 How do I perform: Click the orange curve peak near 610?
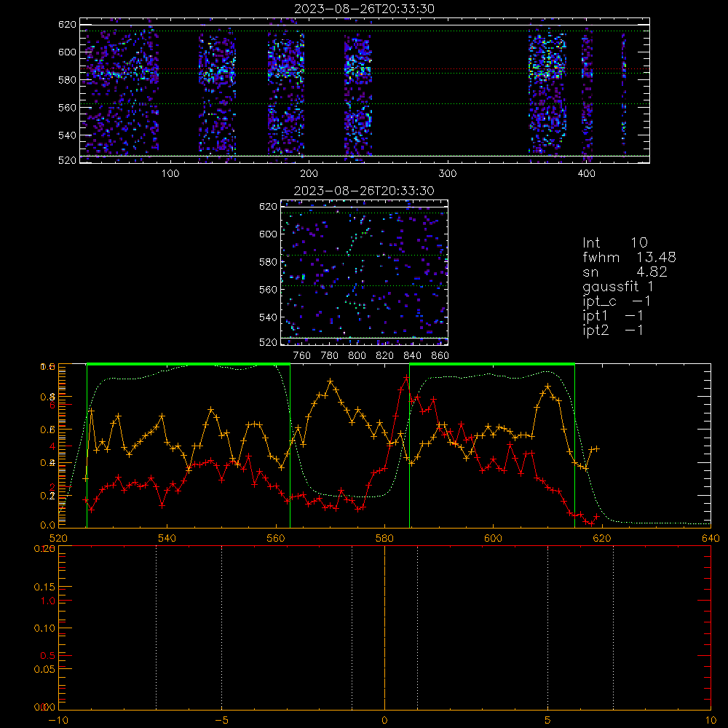[548, 387]
